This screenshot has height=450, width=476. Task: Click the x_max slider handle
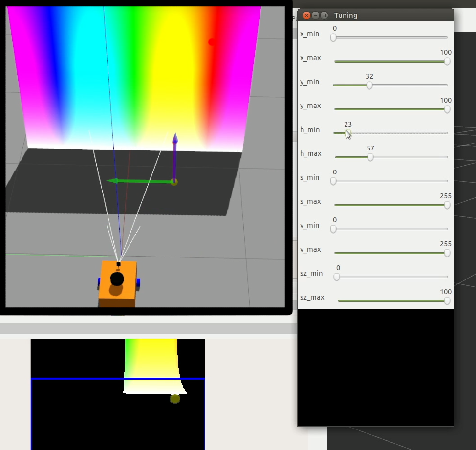pos(447,61)
